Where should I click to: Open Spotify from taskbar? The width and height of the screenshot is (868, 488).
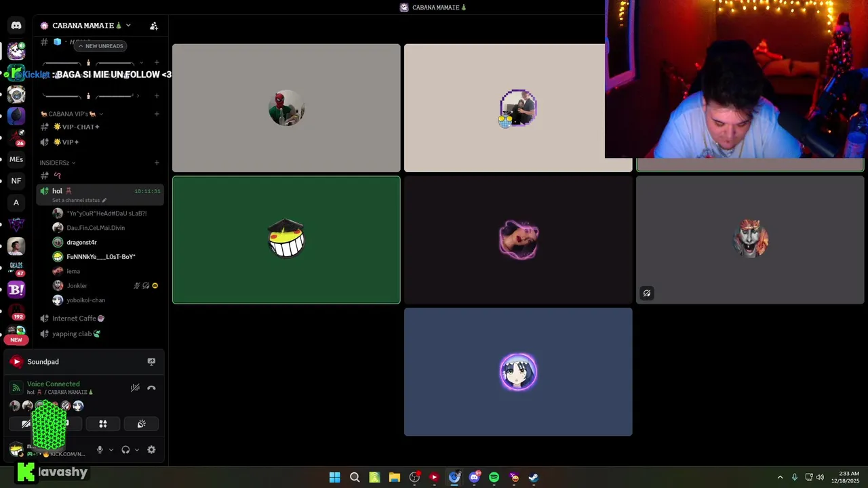[x=494, y=477]
